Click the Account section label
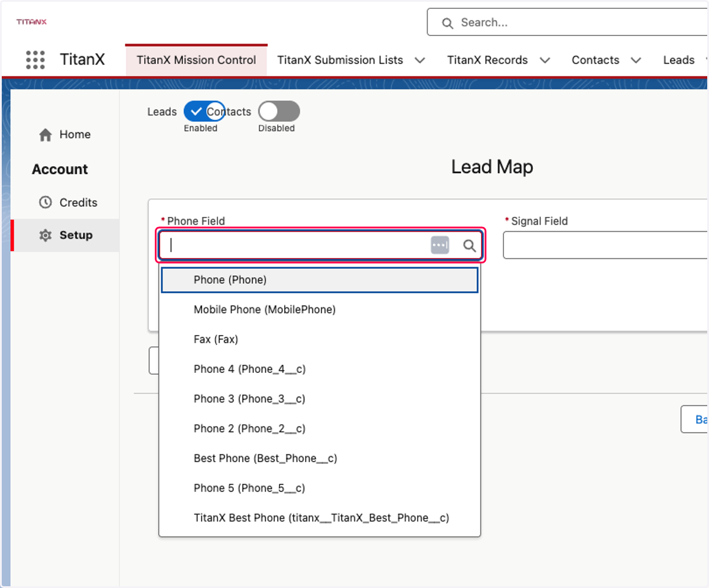This screenshot has width=709, height=588. pyautogui.click(x=60, y=169)
